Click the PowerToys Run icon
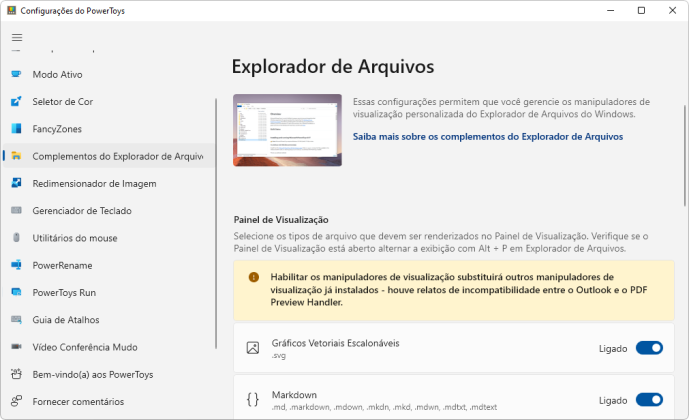Image resolution: width=689 pixels, height=420 pixels. coord(16,292)
